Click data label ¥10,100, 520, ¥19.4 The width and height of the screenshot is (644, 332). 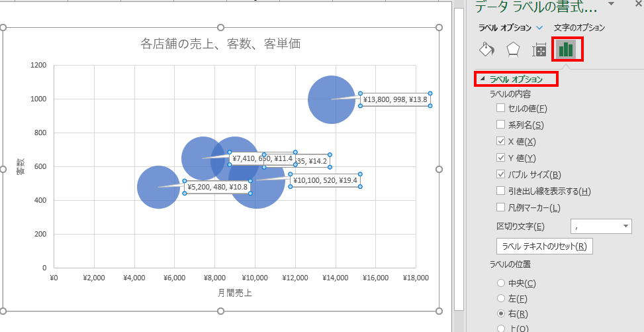pyautogui.click(x=325, y=180)
